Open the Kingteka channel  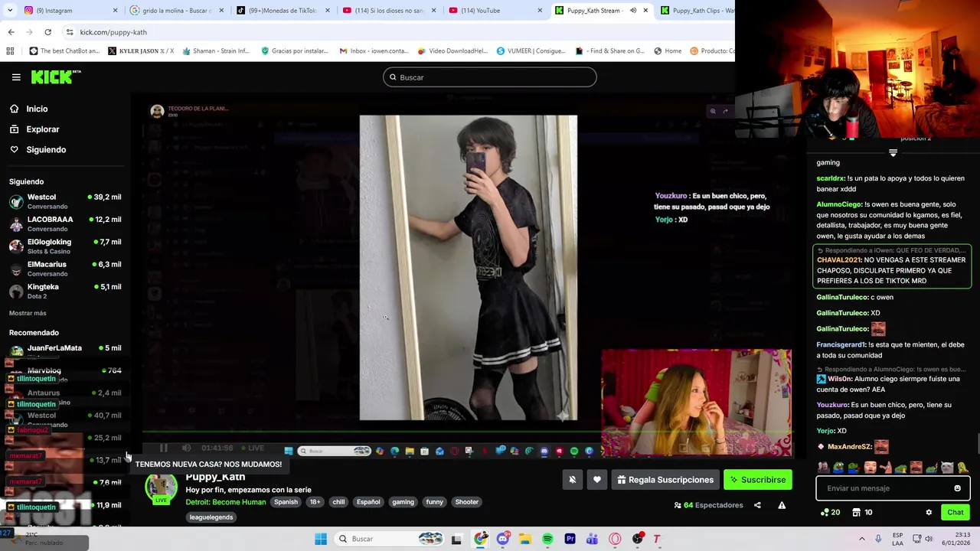tap(65, 291)
